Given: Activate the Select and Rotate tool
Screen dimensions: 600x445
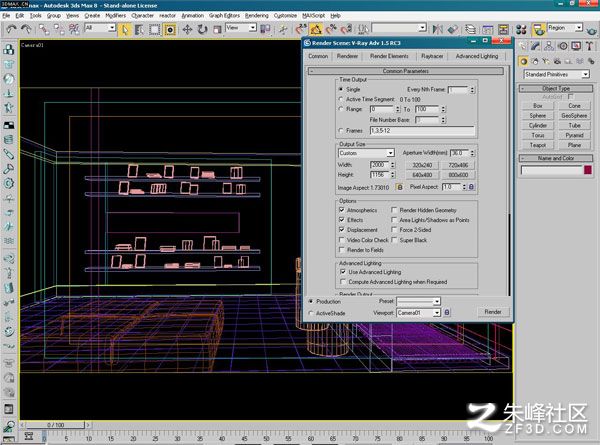Looking at the screenshot, I should tap(202, 29).
